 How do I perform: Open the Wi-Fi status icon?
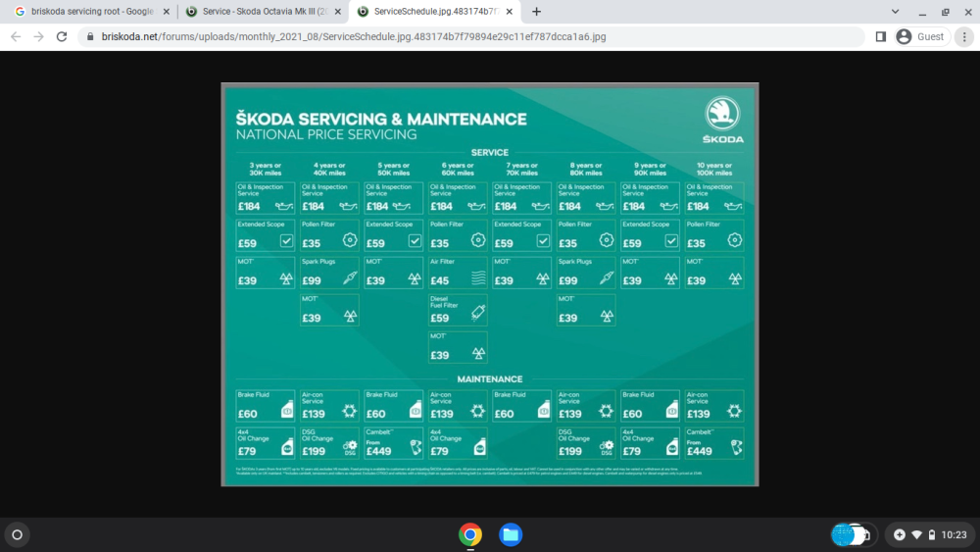pos(917,534)
